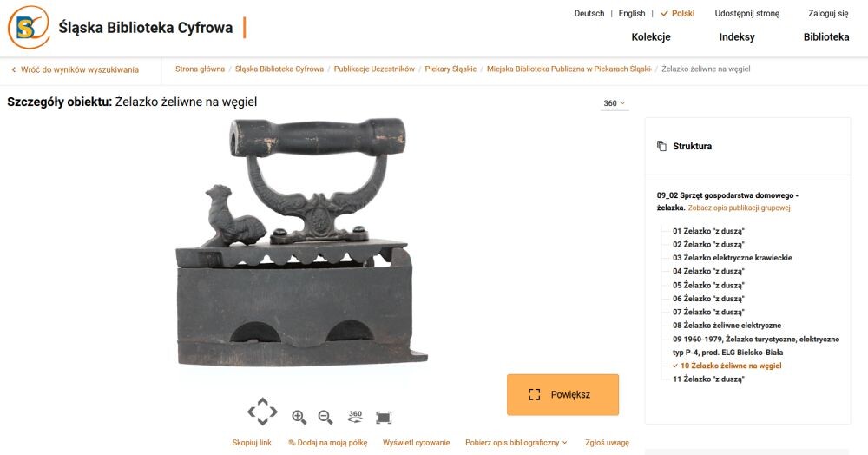868x455 pixels.
Task: Open the Kolekcje menu
Action: click(651, 37)
